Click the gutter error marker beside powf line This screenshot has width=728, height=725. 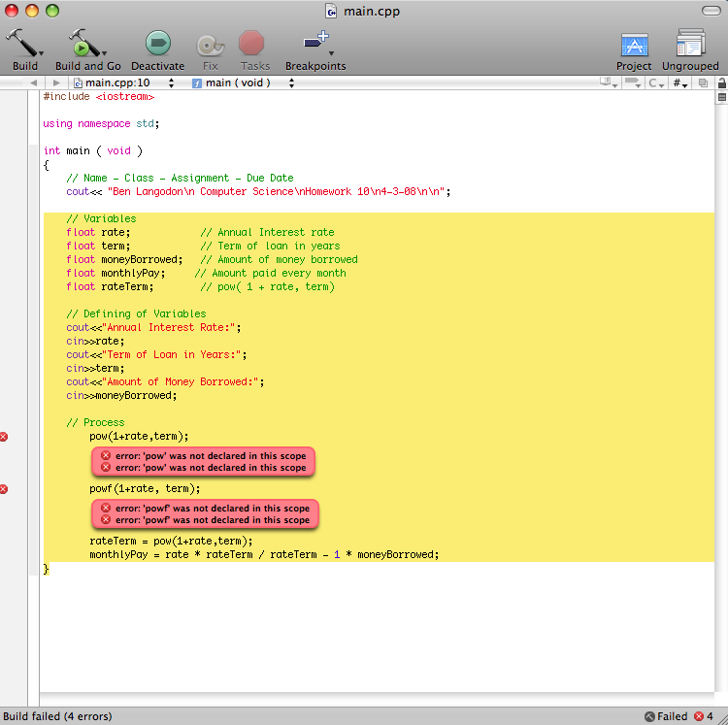(x=4, y=489)
